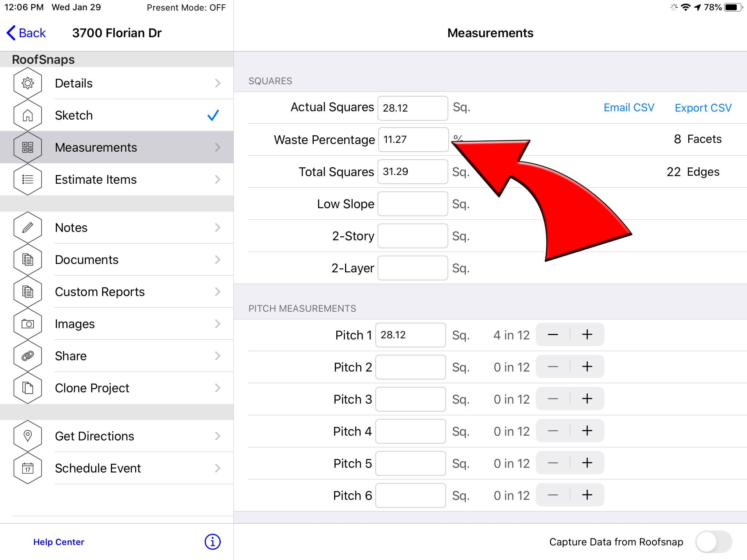The image size is (747, 560).
Task: Edit the Waste Percentage field
Action: (413, 140)
